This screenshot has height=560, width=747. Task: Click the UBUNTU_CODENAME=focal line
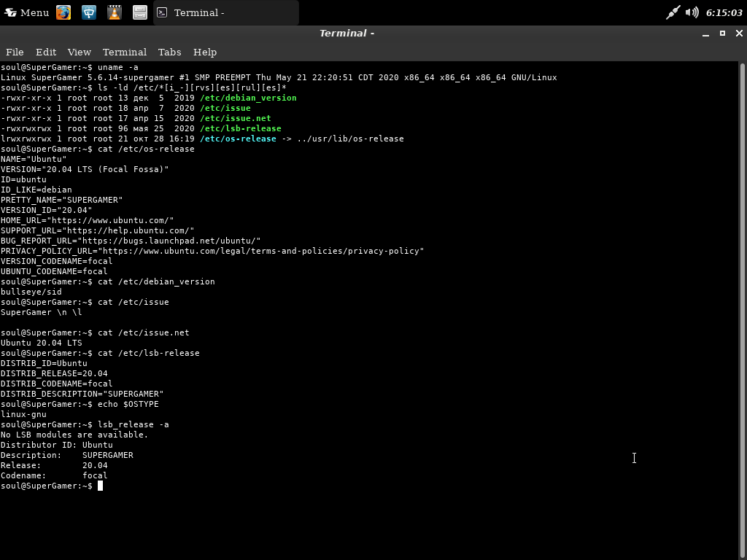point(54,271)
